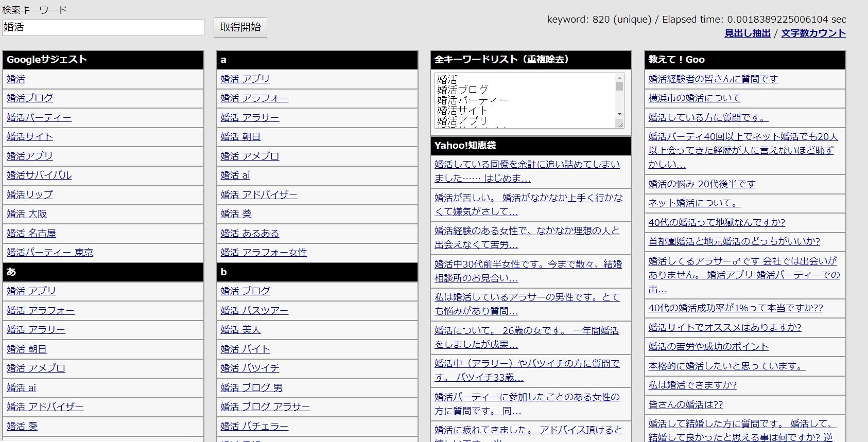Open 婚活 バスツアー in section b

pos(254,311)
